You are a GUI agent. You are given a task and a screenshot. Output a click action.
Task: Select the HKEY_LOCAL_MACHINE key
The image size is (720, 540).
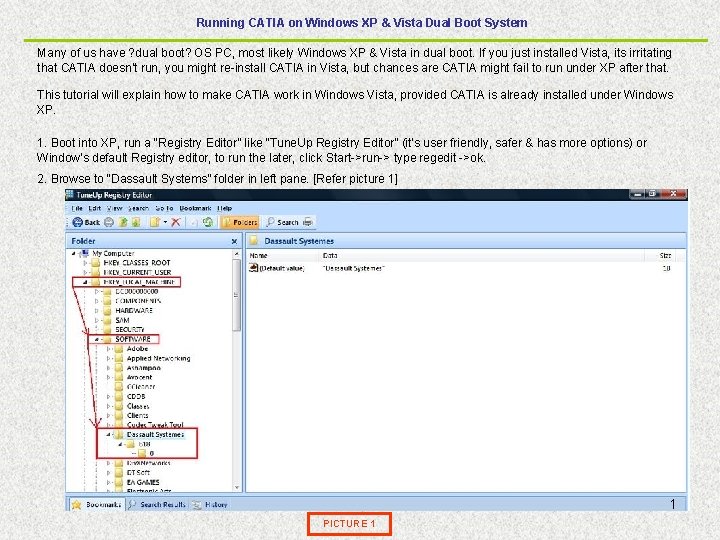139,282
